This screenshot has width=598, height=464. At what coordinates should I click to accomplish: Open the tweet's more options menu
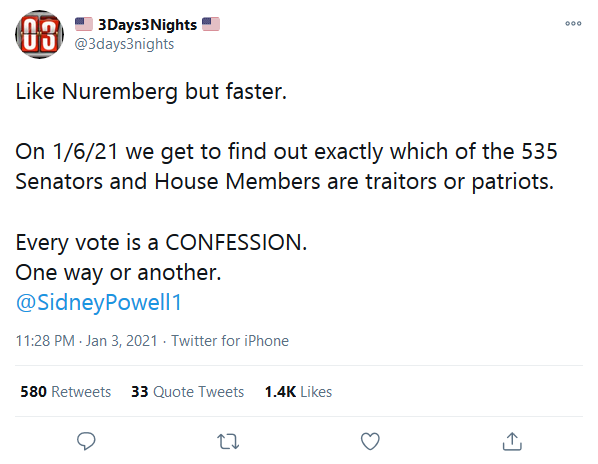(x=573, y=24)
